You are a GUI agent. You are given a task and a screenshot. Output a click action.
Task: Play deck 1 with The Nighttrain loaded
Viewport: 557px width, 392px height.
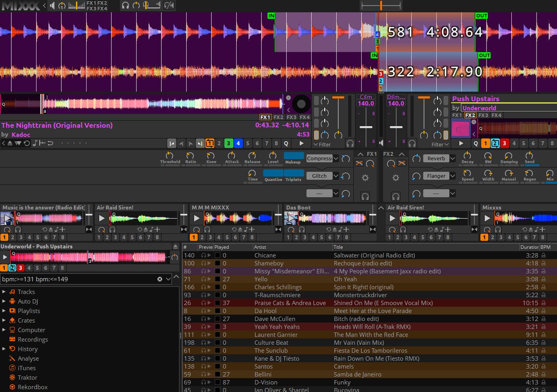click(302, 143)
